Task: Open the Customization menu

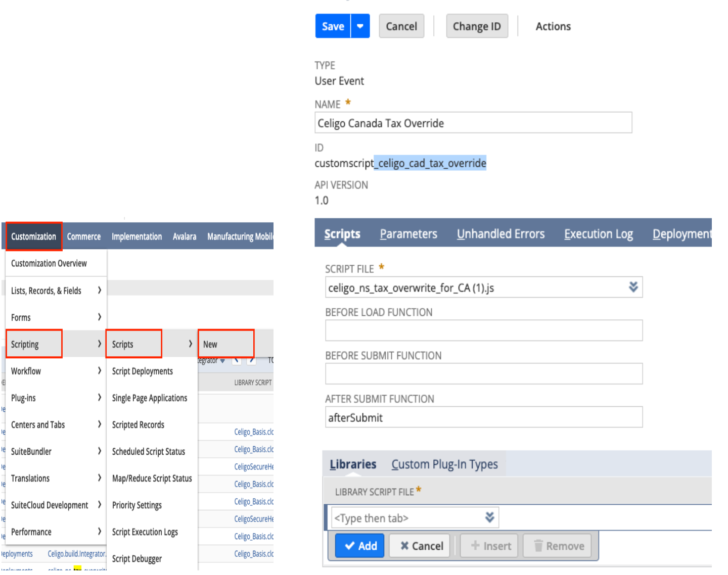Action: [x=34, y=236]
